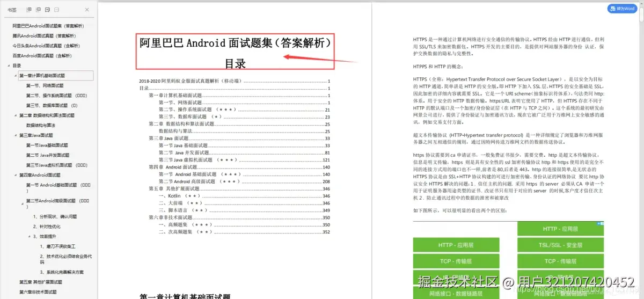Collapse the 第四章Android面试题 bookmark arrow
Image resolution: width=644 pixels, height=299 pixels.
pyautogui.click(x=16, y=175)
